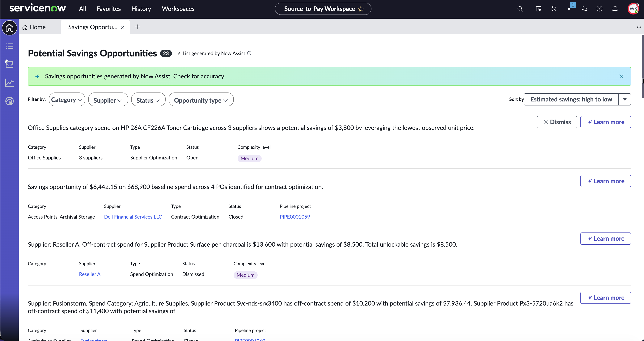Click 'Potential Savings Opportunities' heading
644x341 pixels.
92,53
